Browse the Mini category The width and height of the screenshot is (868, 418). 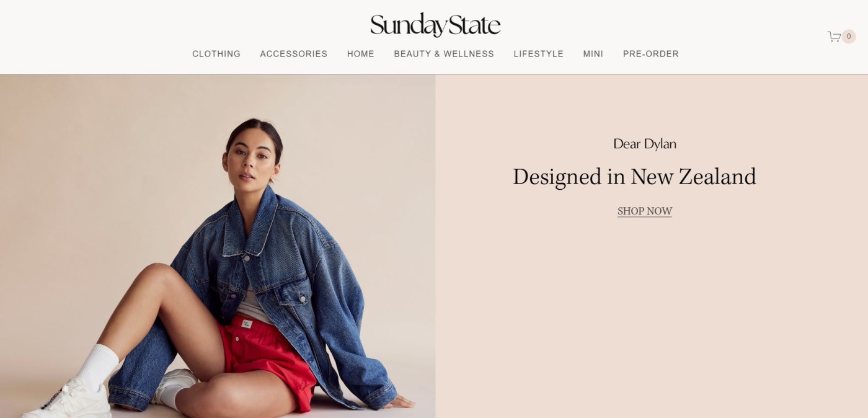[593, 54]
